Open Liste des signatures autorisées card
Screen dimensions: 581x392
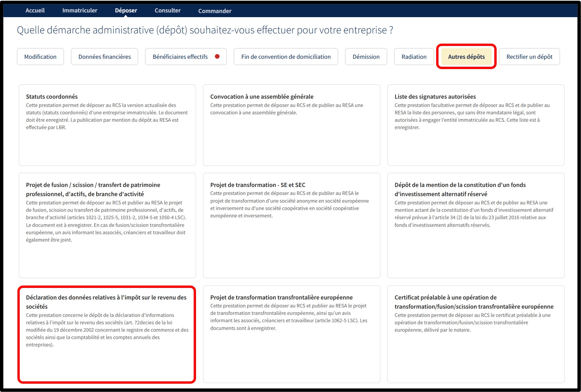tap(476, 125)
